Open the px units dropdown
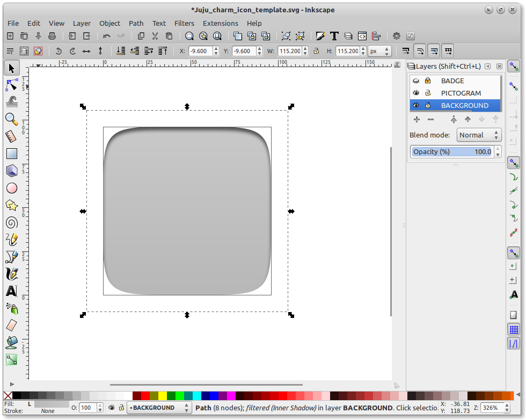The image size is (526, 420). (379, 51)
